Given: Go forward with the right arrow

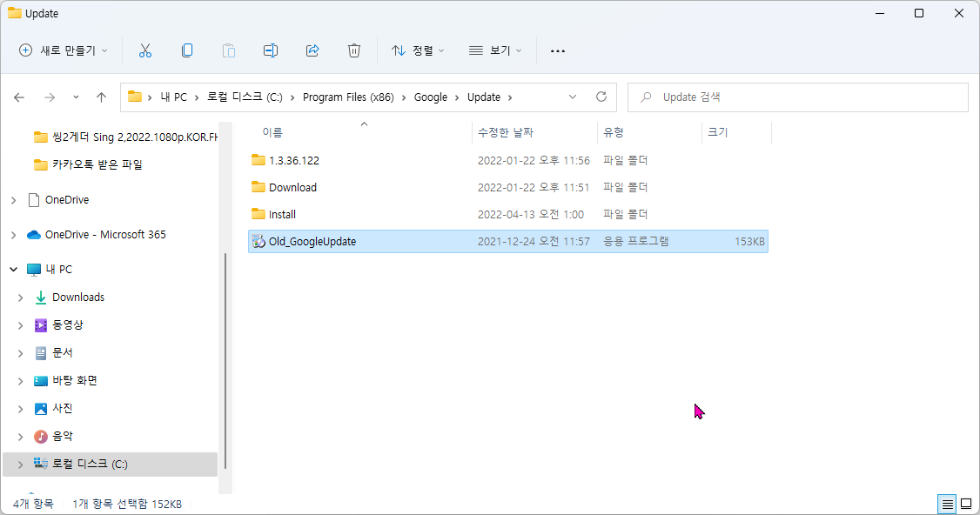Looking at the screenshot, I should tap(50, 97).
